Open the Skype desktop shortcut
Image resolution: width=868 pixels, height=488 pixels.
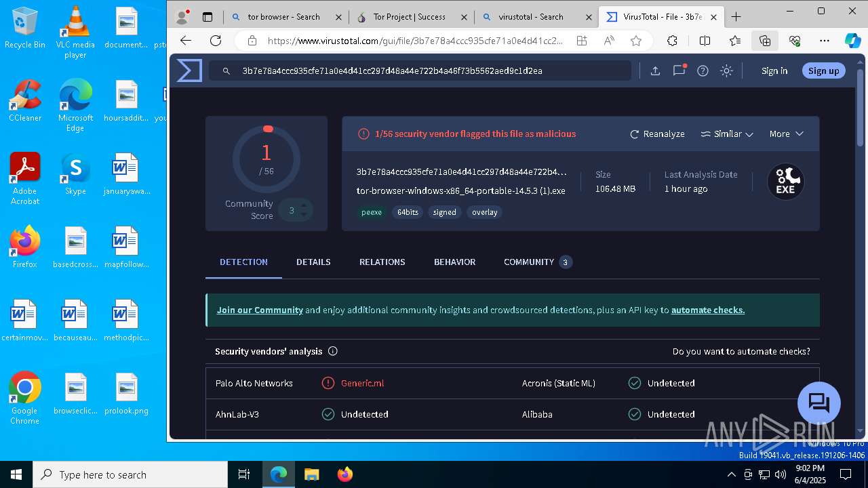click(x=75, y=174)
